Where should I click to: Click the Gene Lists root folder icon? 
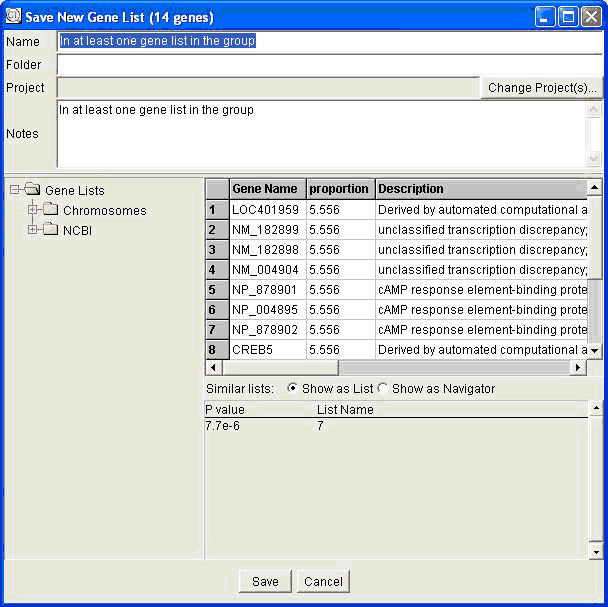coord(32,190)
